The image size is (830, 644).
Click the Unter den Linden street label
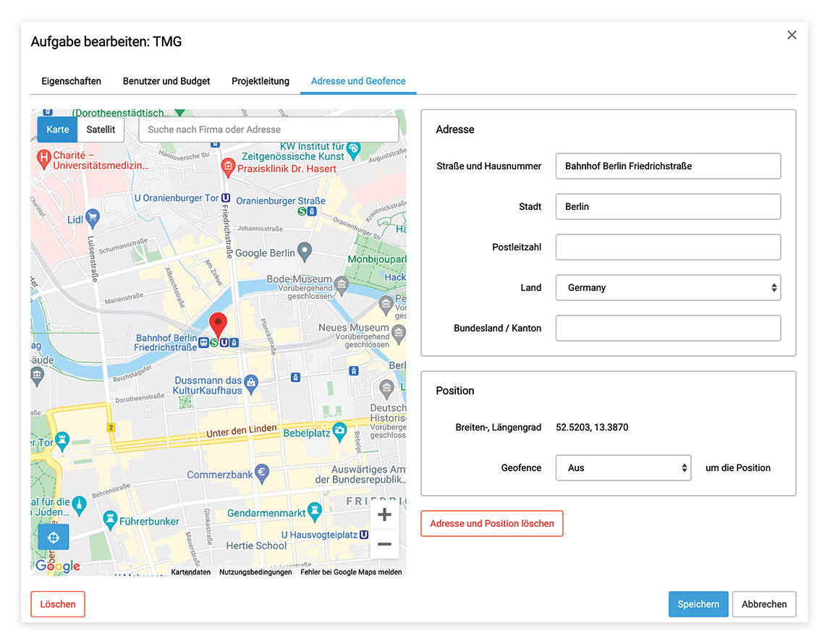click(242, 431)
